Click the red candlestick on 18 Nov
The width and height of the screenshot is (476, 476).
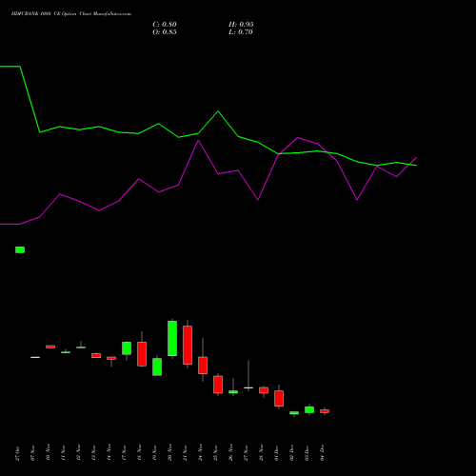click(142, 354)
